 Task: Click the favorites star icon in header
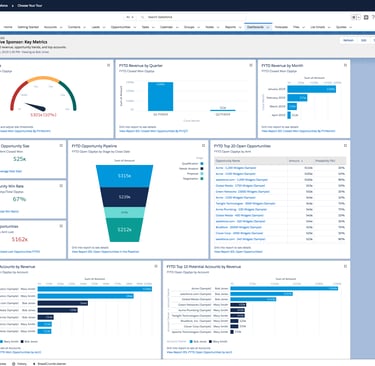[354, 17]
